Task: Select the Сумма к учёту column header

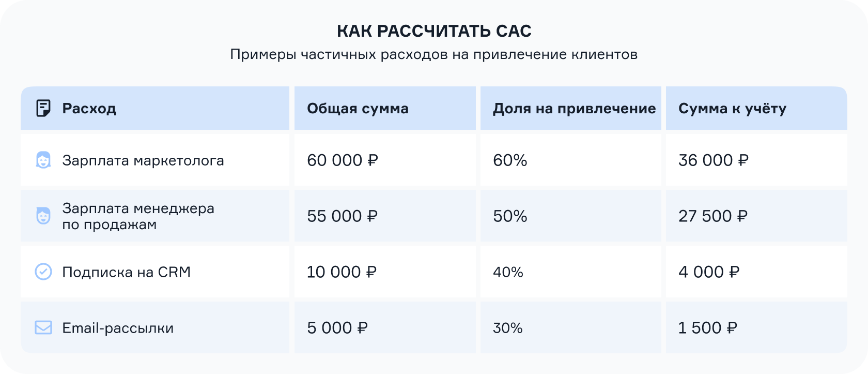Action: point(732,109)
